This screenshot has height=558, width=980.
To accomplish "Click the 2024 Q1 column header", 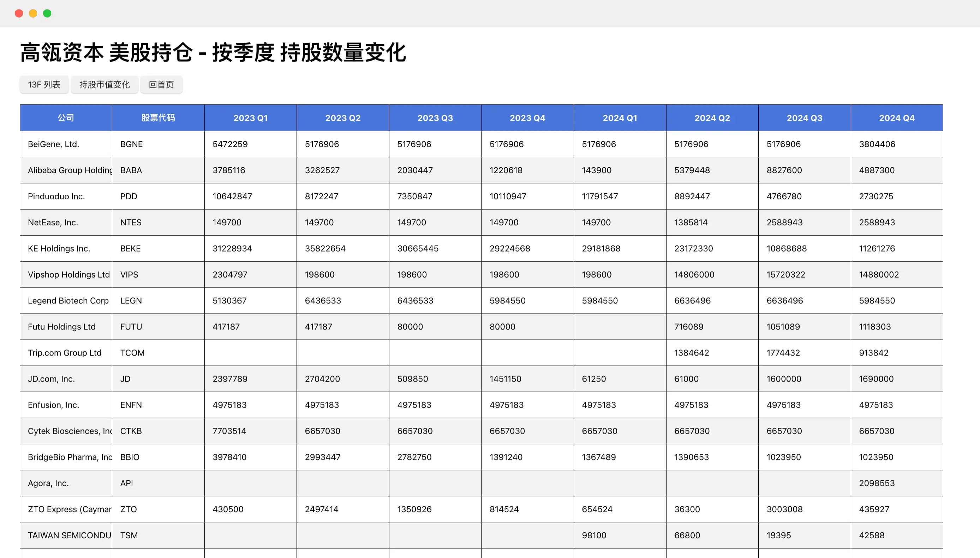I will tap(620, 118).
